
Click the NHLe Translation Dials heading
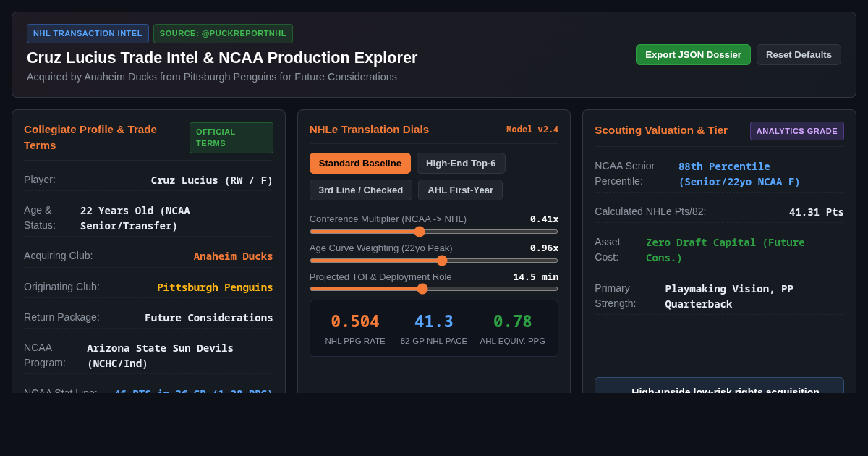[369, 130]
